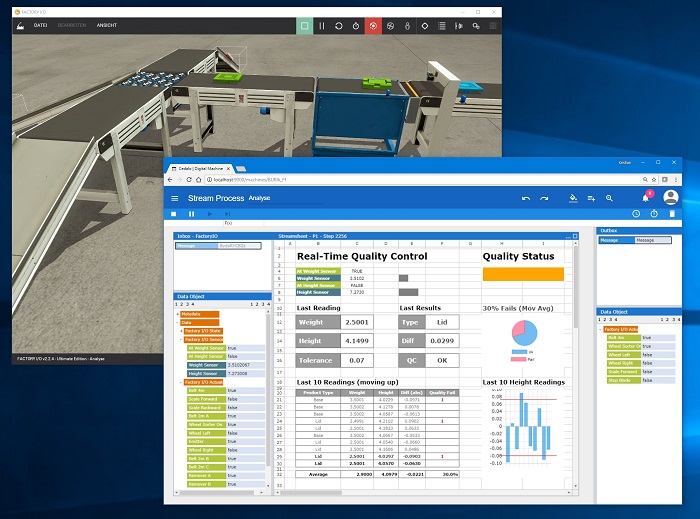Select the Weight value cell 2.5001
The width and height of the screenshot is (700, 519).
coord(355,322)
